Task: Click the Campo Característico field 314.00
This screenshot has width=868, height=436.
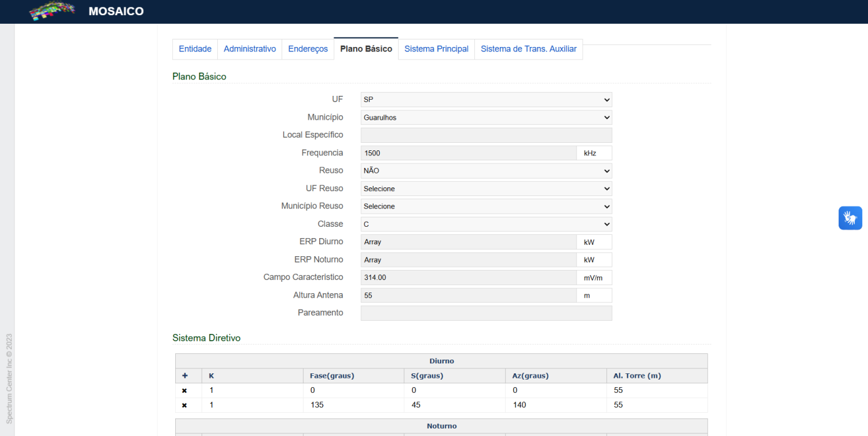Action: pyautogui.click(x=469, y=277)
